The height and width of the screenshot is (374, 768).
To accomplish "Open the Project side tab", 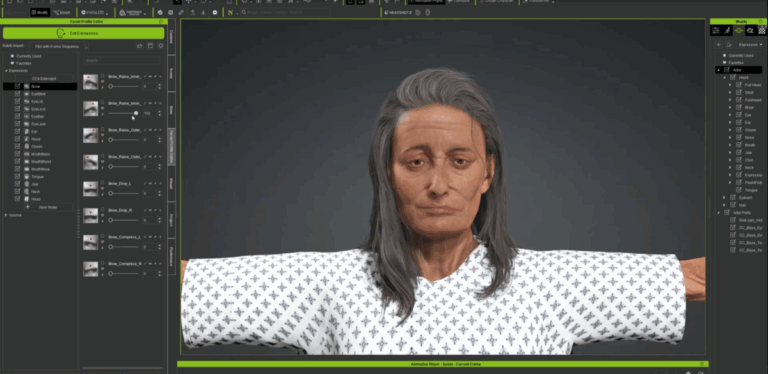I will tap(171, 220).
